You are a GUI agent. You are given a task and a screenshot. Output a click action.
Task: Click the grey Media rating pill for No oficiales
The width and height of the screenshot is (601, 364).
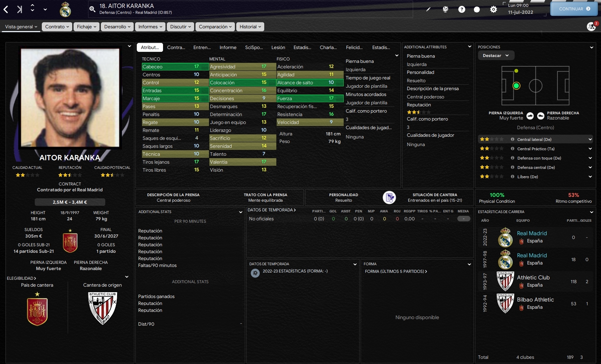(464, 219)
